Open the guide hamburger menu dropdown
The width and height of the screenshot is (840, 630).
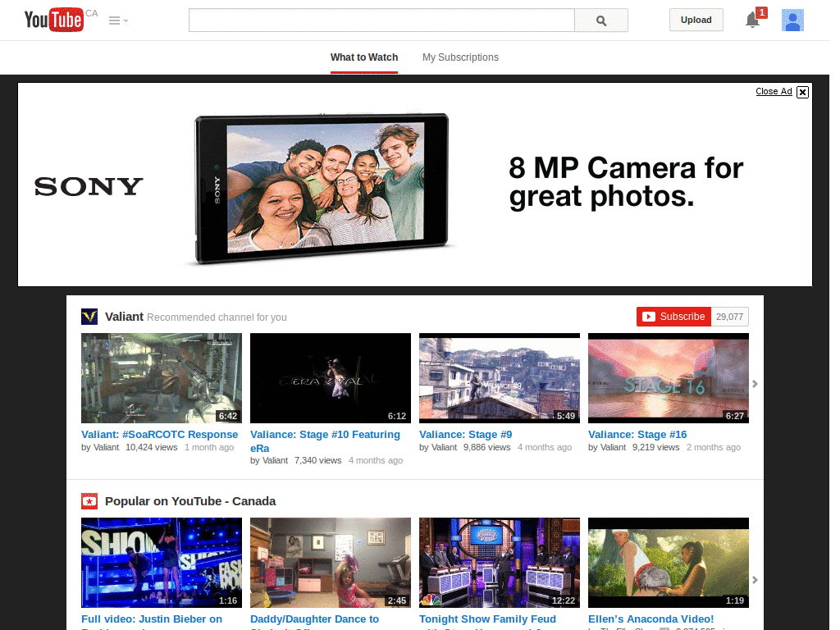[x=118, y=21]
